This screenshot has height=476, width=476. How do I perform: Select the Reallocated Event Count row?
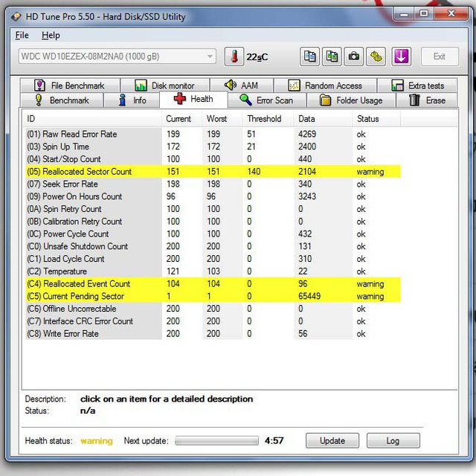[213, 283]
